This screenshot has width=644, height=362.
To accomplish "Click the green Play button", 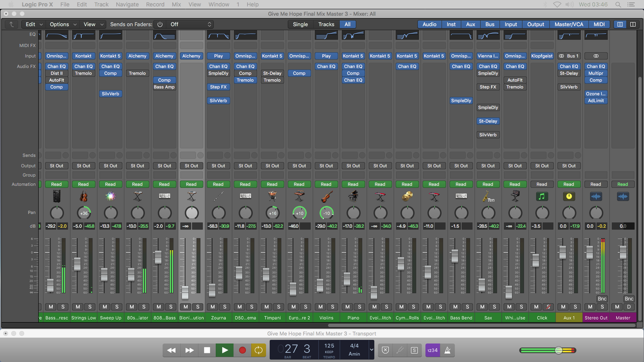I will pos(224,350).
